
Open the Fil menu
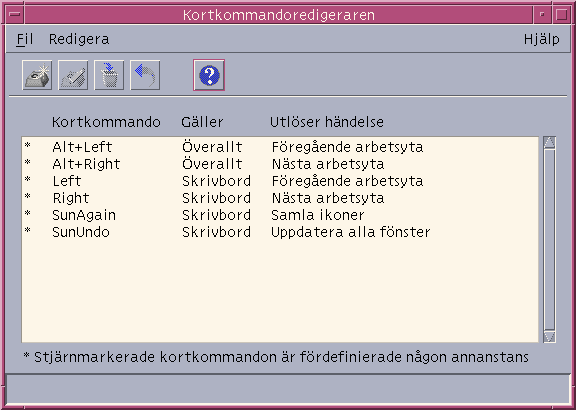click(x=25, y=39)
